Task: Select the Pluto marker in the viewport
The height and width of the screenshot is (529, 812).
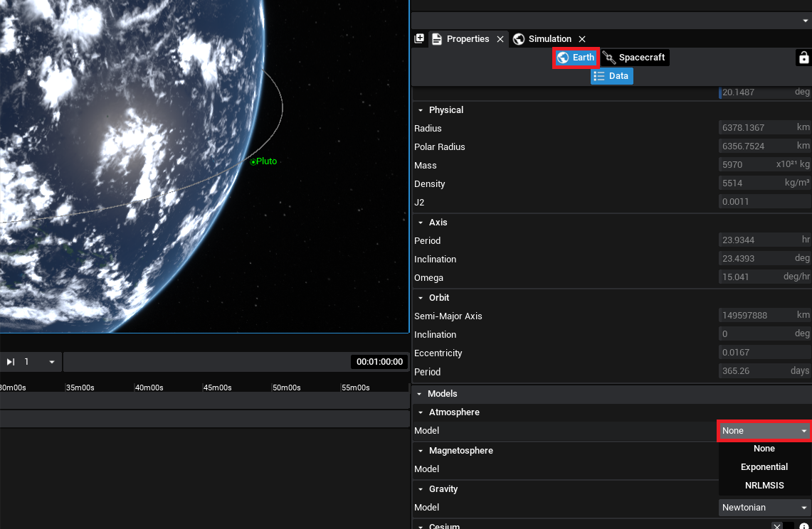Action: click(x=253, y=162)
